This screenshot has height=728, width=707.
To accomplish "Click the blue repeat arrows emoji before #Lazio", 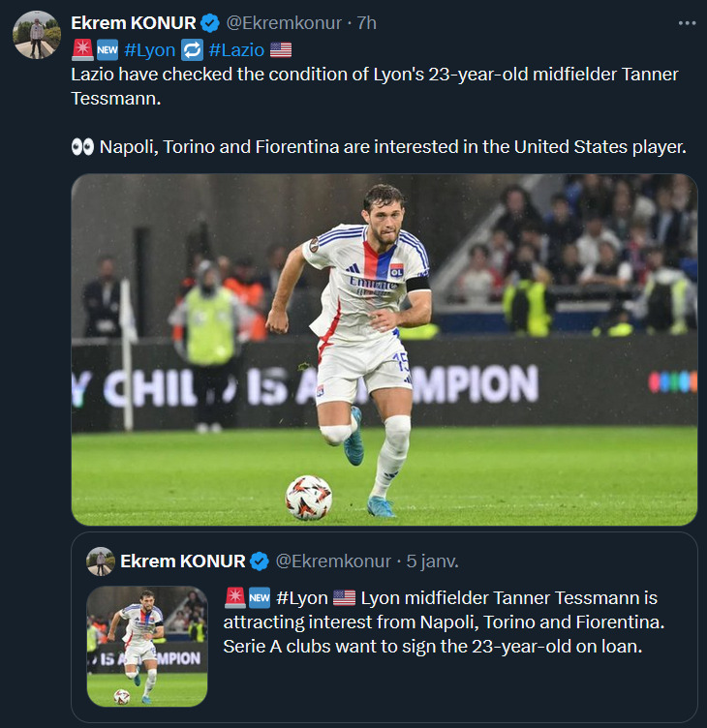I will click(x=191, y=49).
